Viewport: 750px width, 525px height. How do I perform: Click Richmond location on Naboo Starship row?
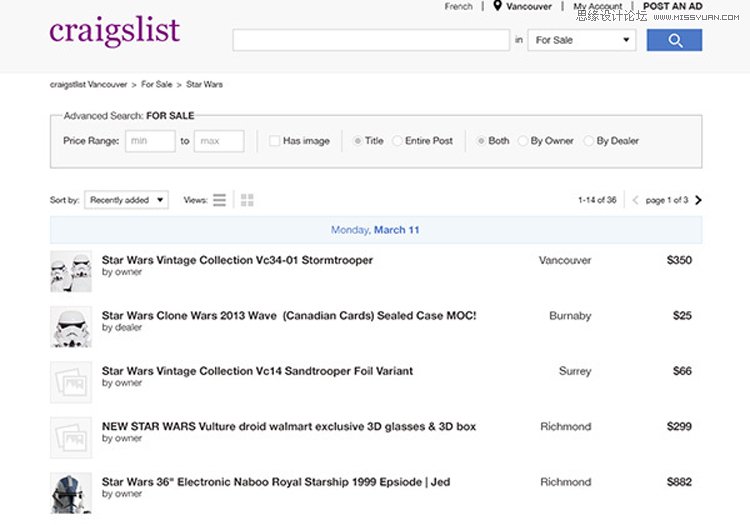(566, 482)
